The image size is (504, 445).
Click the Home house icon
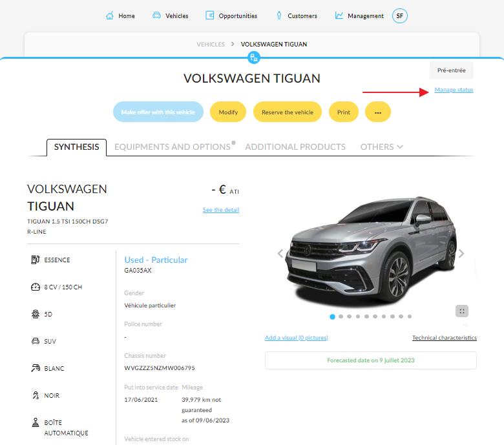[110, 16]
